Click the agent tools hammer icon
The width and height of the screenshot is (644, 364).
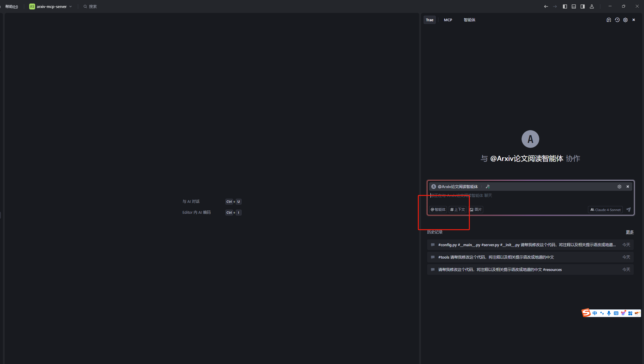click(x=488, y=187)
